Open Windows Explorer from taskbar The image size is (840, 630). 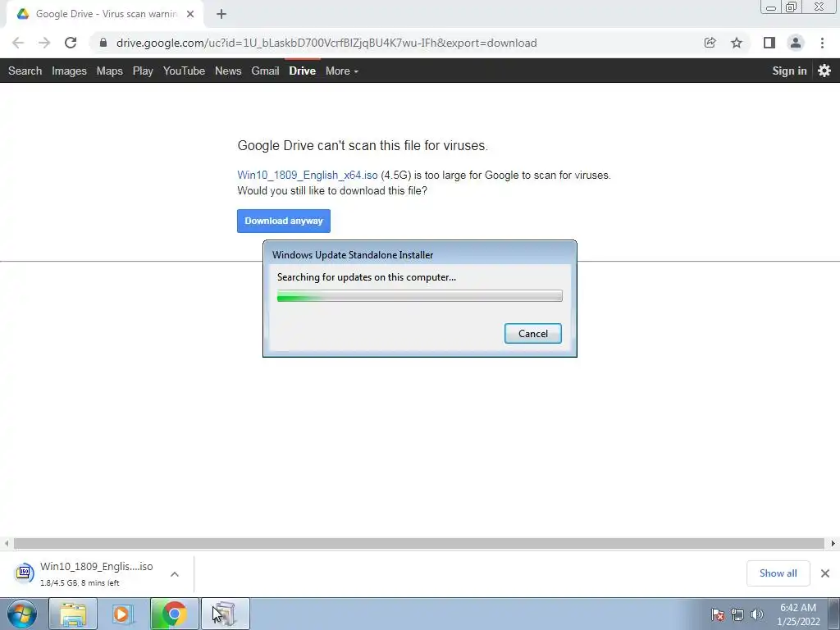[73, 614]
